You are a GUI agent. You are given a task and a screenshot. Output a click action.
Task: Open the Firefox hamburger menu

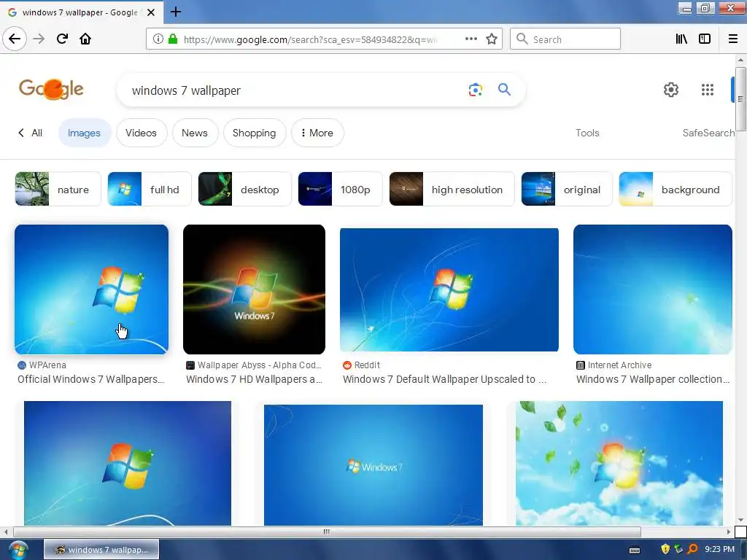733,39
